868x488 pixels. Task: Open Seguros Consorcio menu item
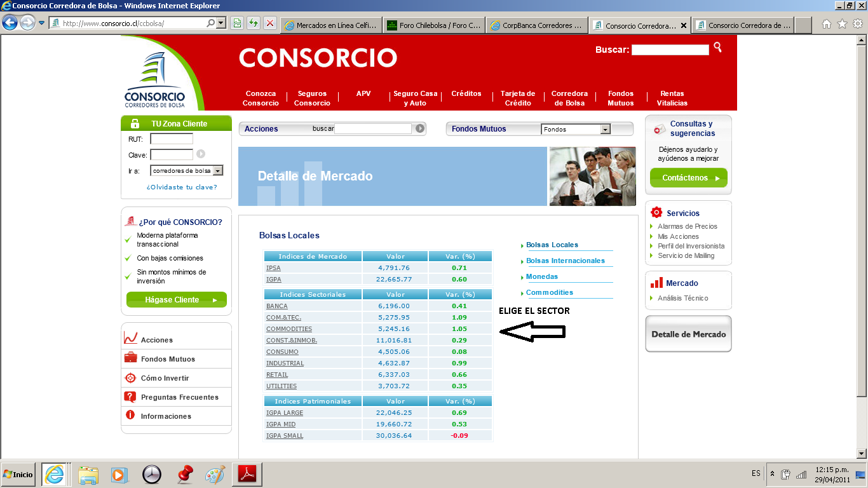(312, 98)
